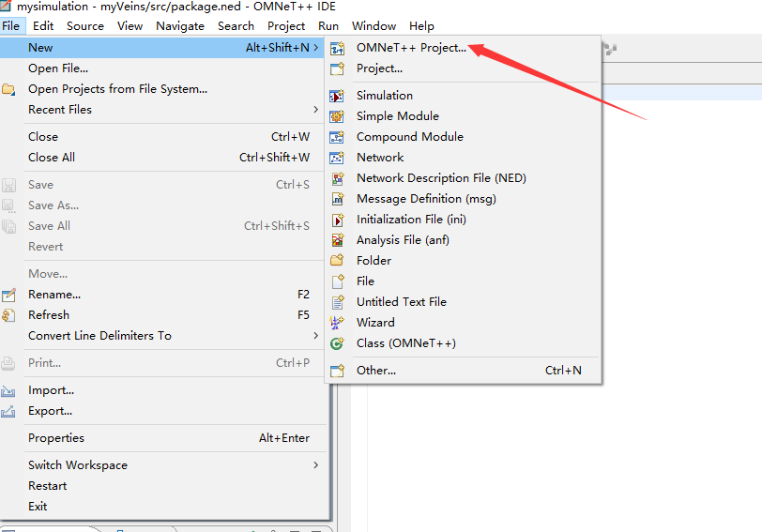Select Initialization File (ini)
This screenshot has height=532, width=762.
(x=464, y=220)
